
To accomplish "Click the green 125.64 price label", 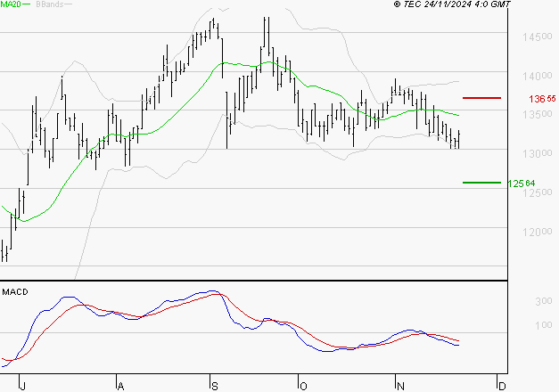I will point(522,184).
